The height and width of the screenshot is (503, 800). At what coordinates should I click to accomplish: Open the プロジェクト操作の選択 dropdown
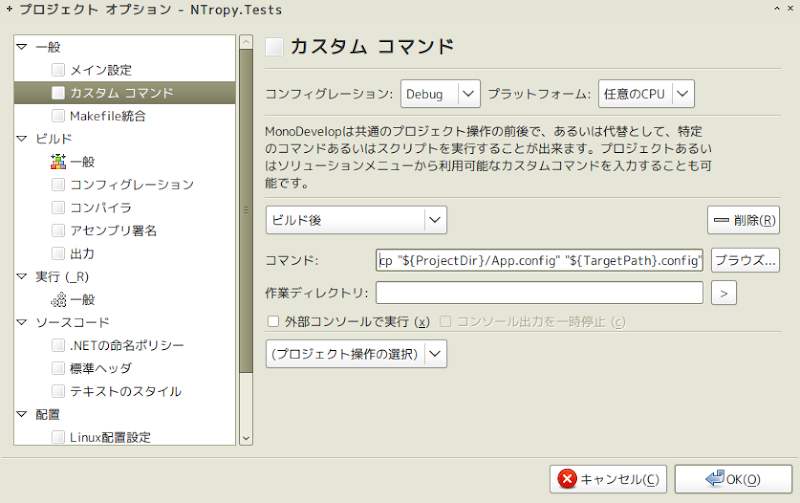[x=356, y=354]
